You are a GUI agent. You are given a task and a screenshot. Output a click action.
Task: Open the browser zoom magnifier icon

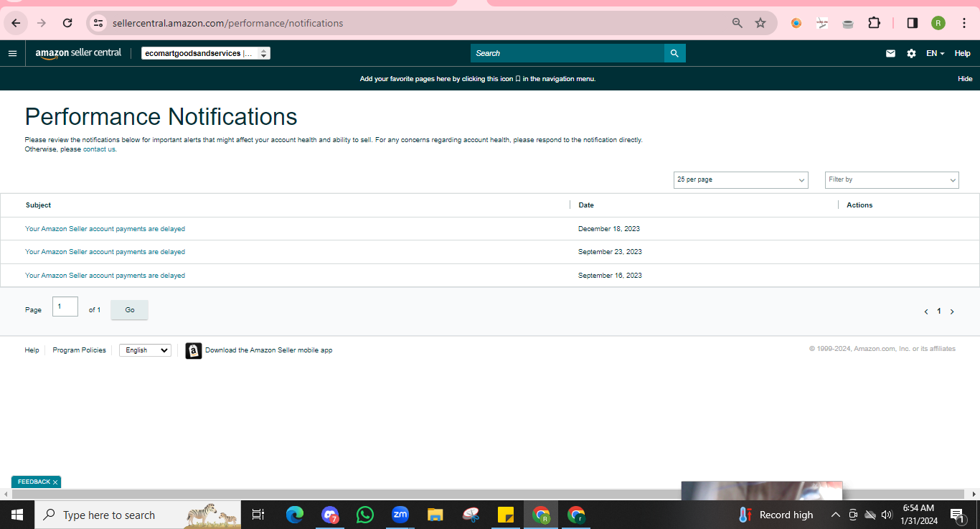tap(737, 23)
